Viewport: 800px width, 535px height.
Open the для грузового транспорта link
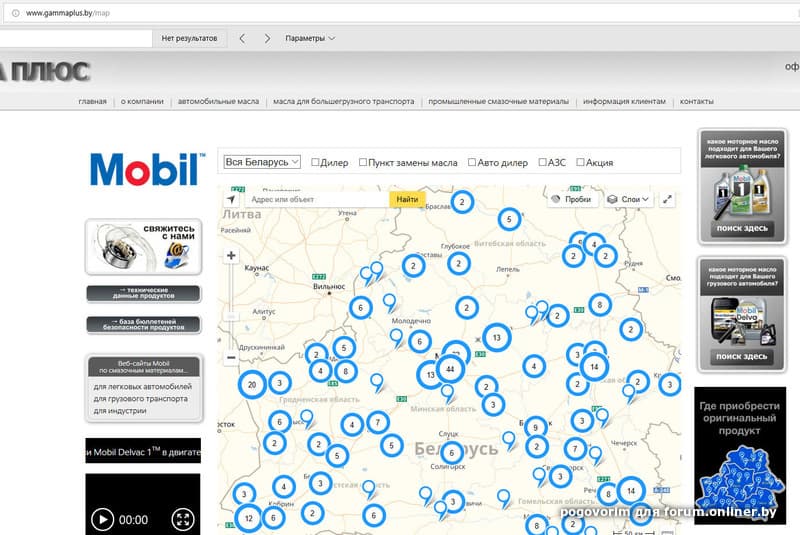pyautogui.click(x=140, y=399)
